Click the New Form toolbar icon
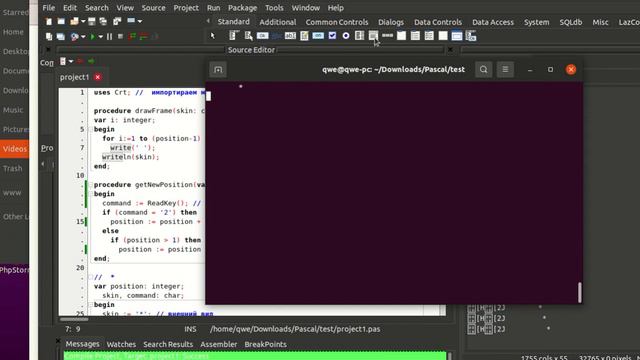Viewport: 640px width, 360px height. point(61,21)
